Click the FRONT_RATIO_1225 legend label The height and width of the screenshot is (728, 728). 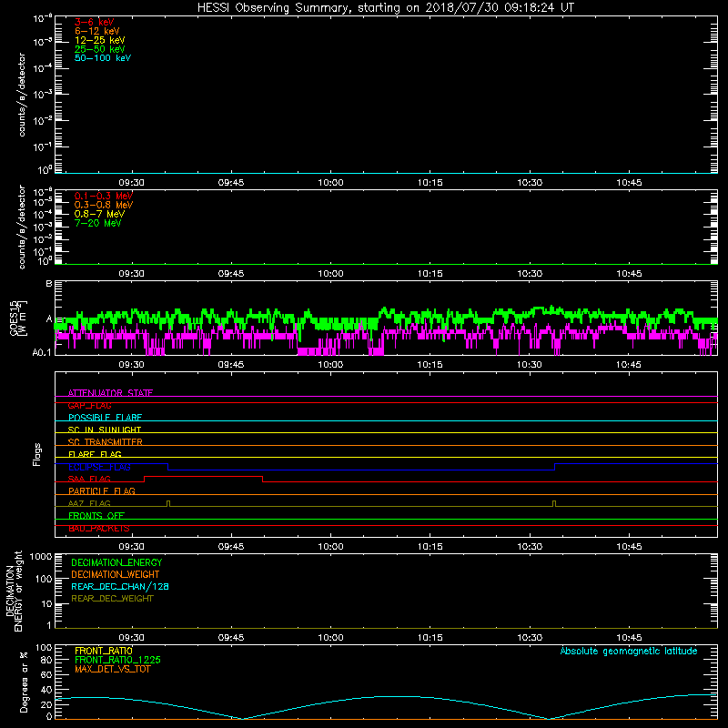coord(117,660)
